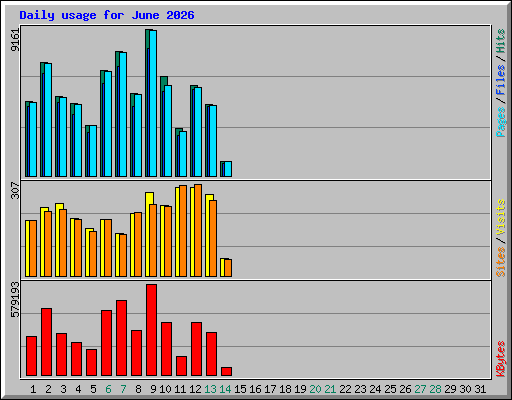Click the 579193 KBytes axis value
Image resolution: width=512 pixels, height=400 pixels.
(x=15, y=300)
